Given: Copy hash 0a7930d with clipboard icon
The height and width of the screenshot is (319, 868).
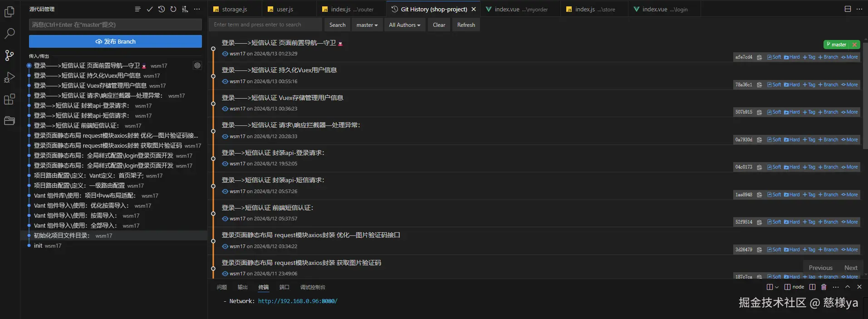Looking at the screenshot, I should pyautogui.click(x=759, y=140).
